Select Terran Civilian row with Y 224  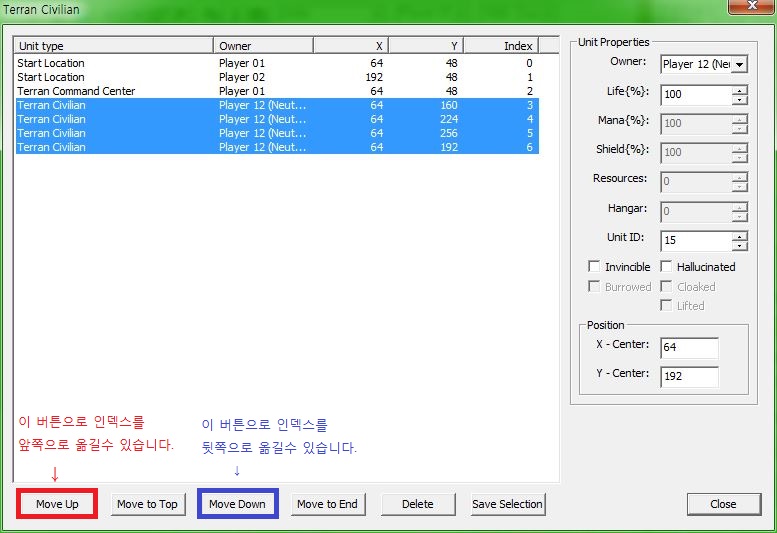(277, 119)
